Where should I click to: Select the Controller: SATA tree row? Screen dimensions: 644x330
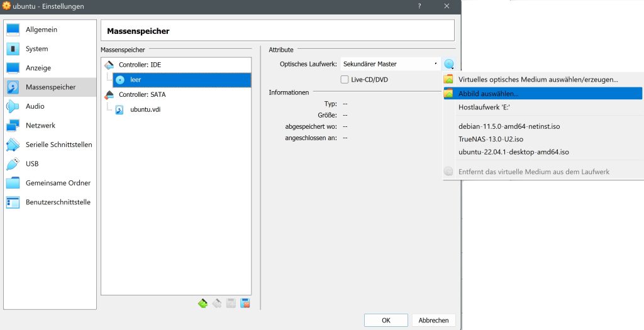tap(176, 95)
